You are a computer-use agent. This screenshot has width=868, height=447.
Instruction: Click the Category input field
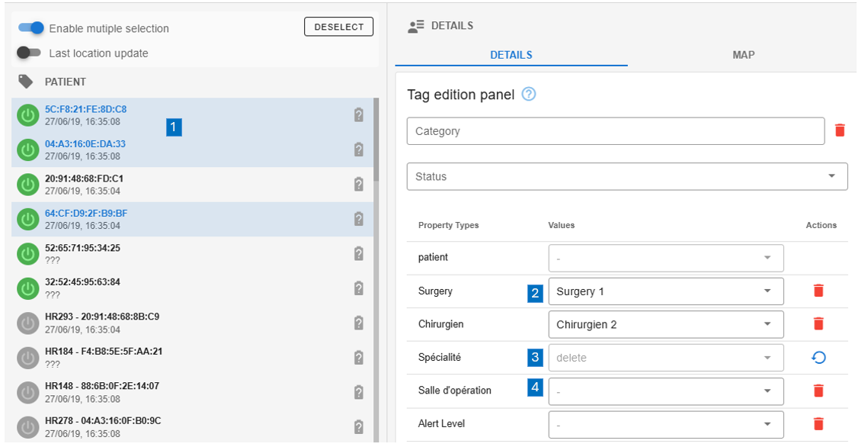[x=615, y=131]
